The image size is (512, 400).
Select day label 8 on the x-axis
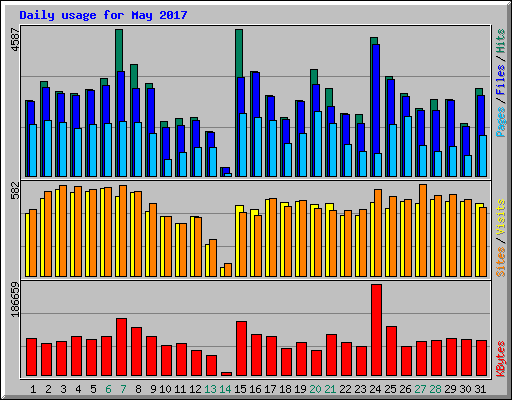pos(138,389)
